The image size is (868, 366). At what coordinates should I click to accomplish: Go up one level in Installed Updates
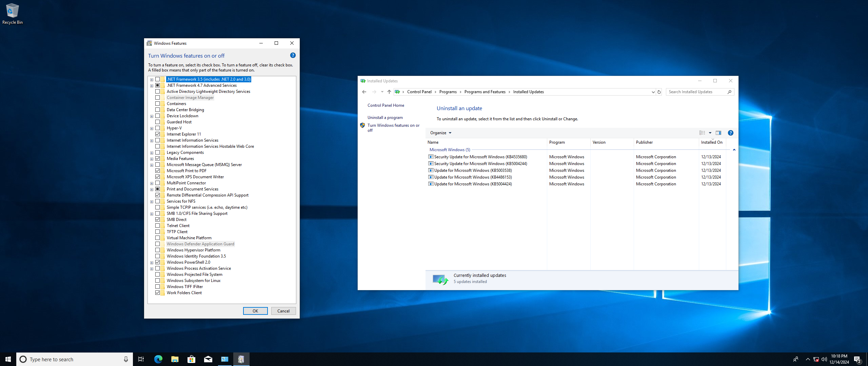pyautogui.click(x=389, y=92)
